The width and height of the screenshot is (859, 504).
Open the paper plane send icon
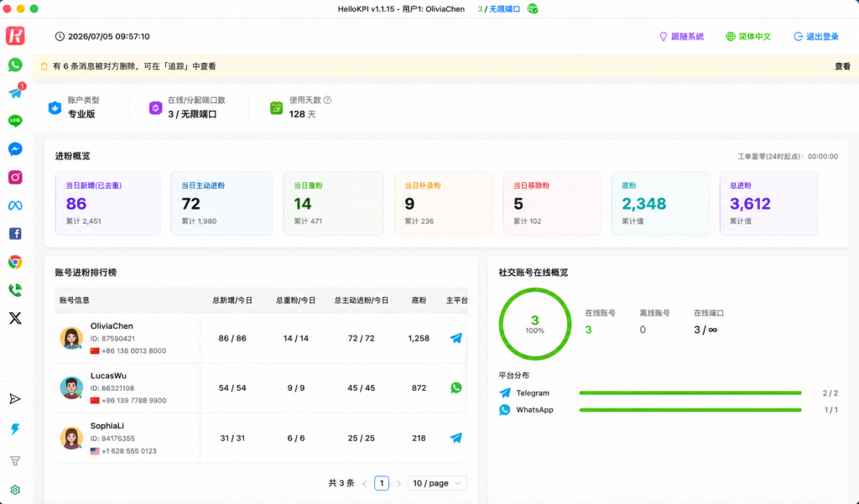click(15, 399)
